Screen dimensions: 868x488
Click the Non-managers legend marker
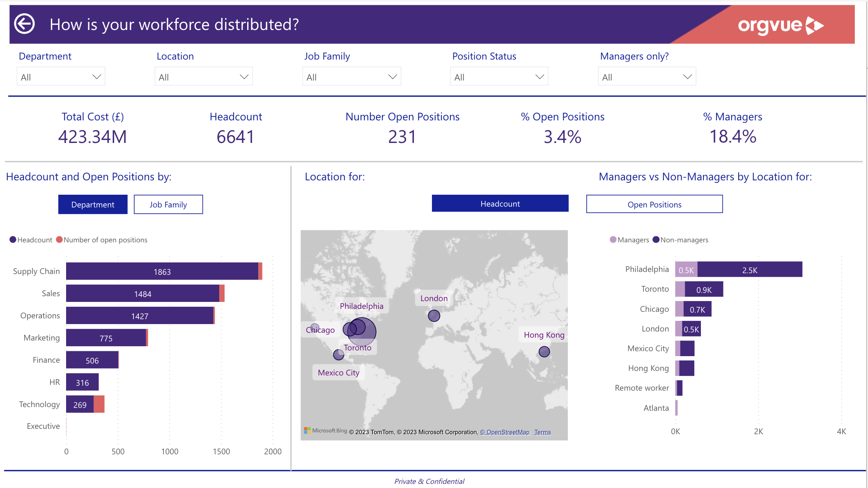tap(656, 239)
